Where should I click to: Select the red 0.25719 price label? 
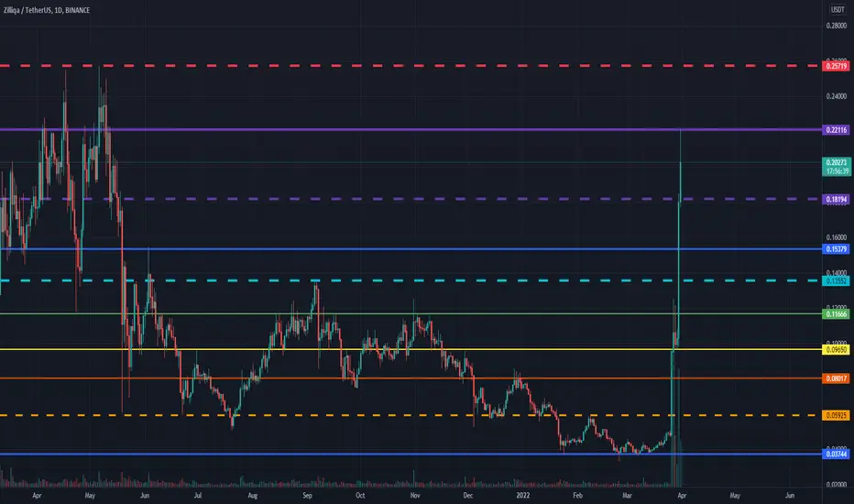click(836, 66)
